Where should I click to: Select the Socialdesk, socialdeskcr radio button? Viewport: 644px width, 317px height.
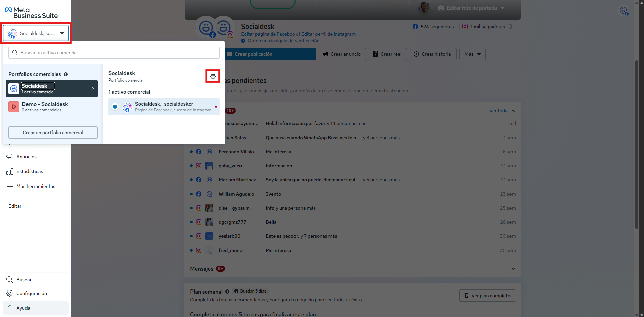point(115,107)
